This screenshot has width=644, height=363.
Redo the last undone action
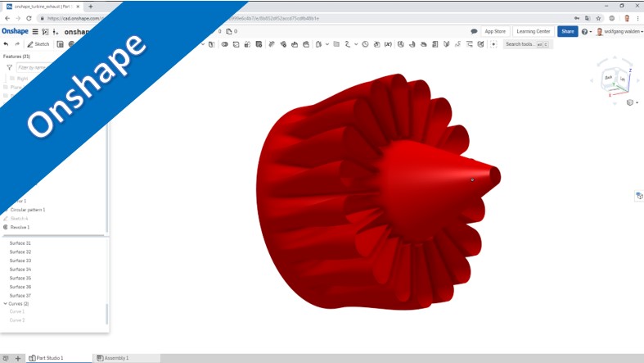[17, 44]
